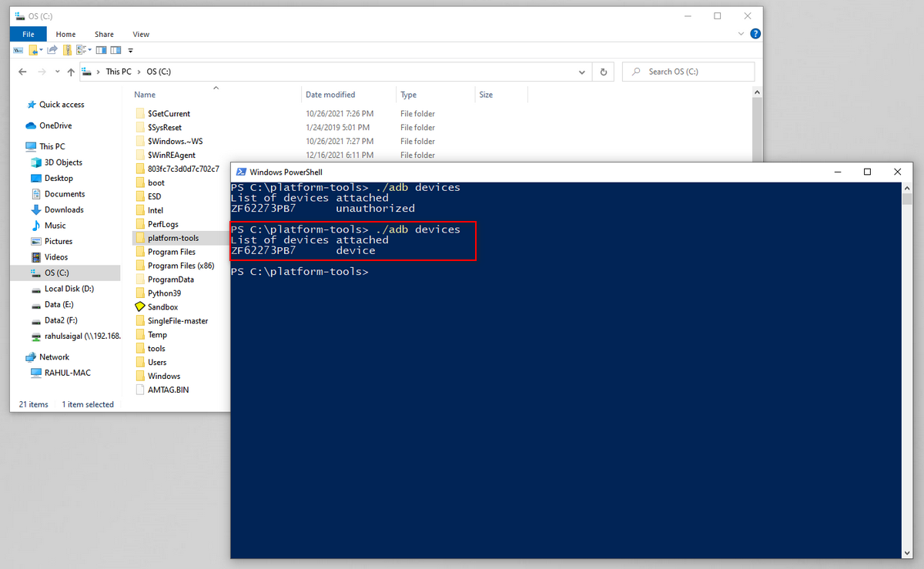Go up one folder level
This screenshot has height=569, width=924.
pos(71,72)
